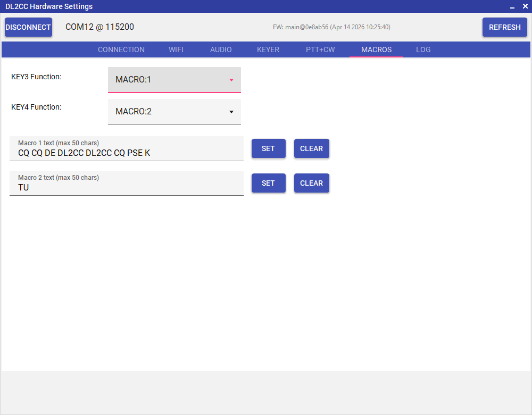Viewport: 532px width, 415px height.
Task: Click the black arrow on the MACRO:2 dropdown
Action: pyautogui.click(x=231, y=112)
